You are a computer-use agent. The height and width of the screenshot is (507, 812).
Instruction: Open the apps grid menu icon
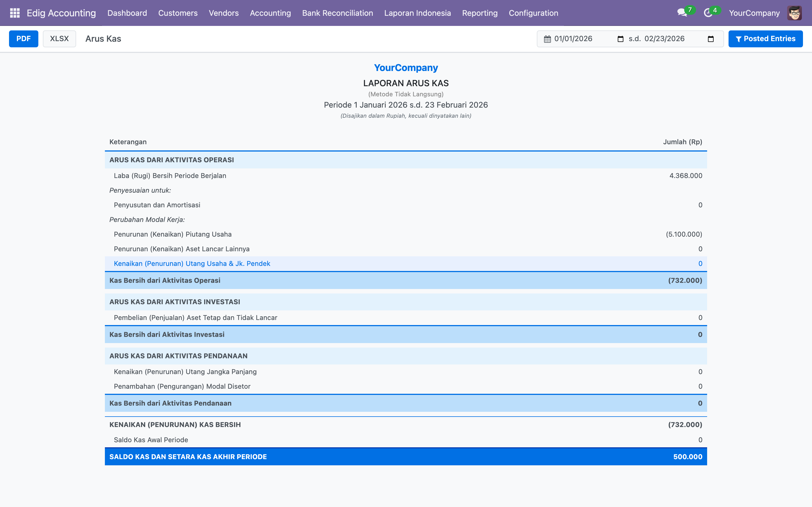coord(15,13)
